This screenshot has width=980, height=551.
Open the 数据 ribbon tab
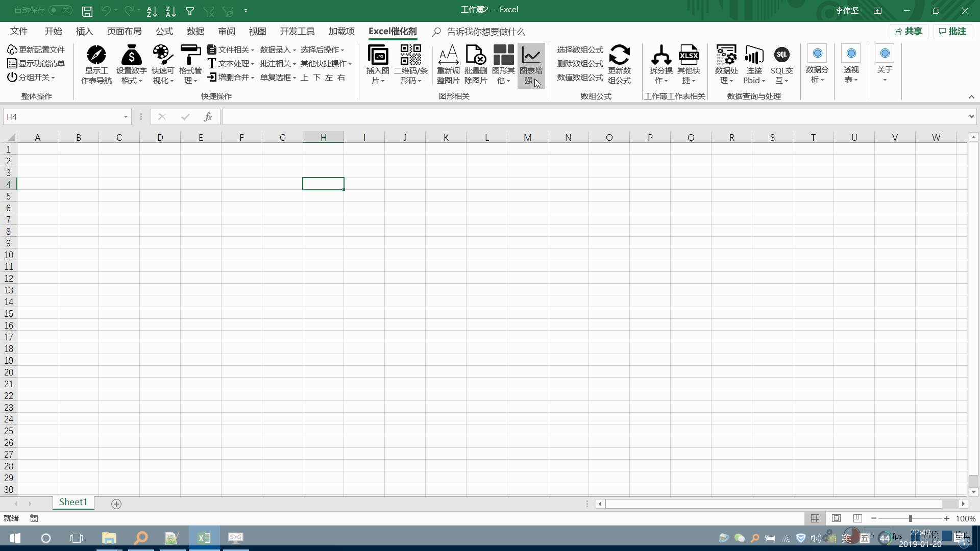(x=195, y=32)
